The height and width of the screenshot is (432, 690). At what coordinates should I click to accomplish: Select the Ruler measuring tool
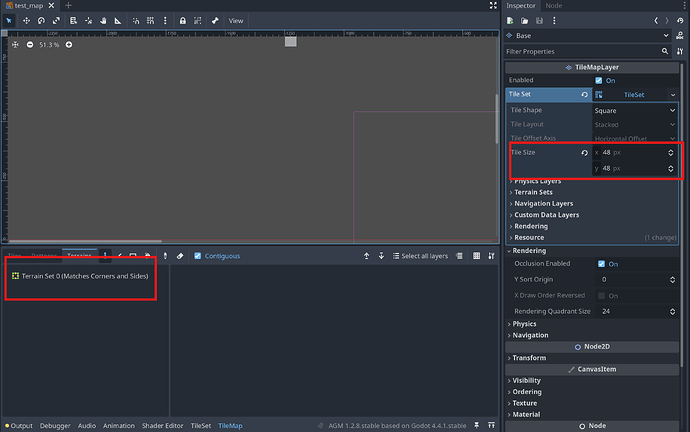pos(118,21)
